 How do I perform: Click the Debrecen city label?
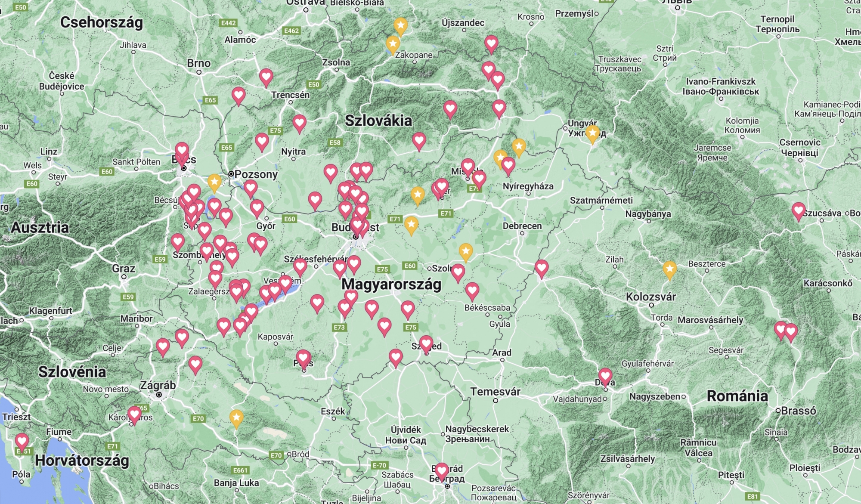pos(522,226)
